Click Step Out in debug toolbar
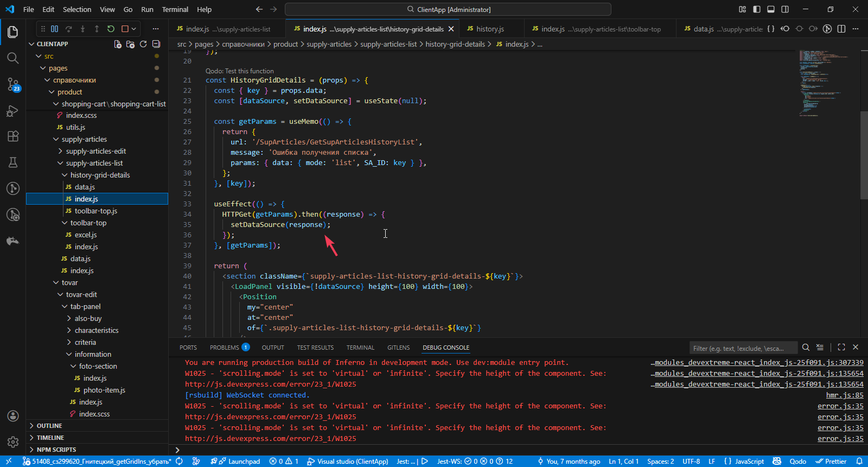 97,29
